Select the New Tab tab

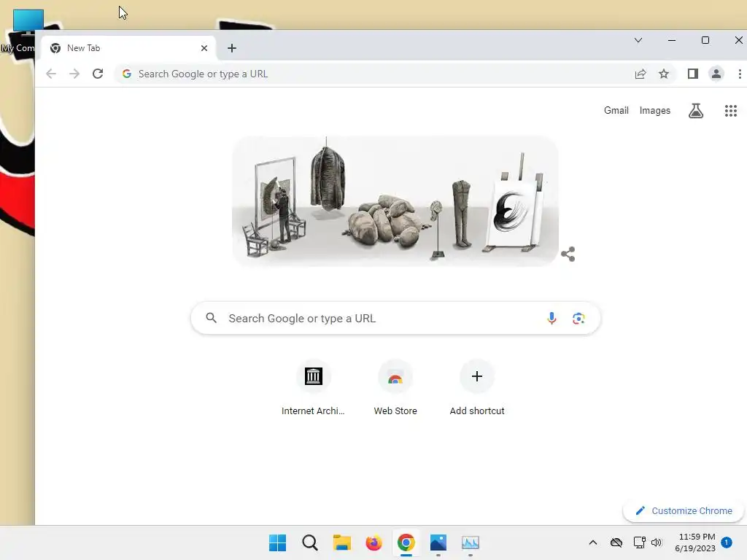[x=128, y=48]
